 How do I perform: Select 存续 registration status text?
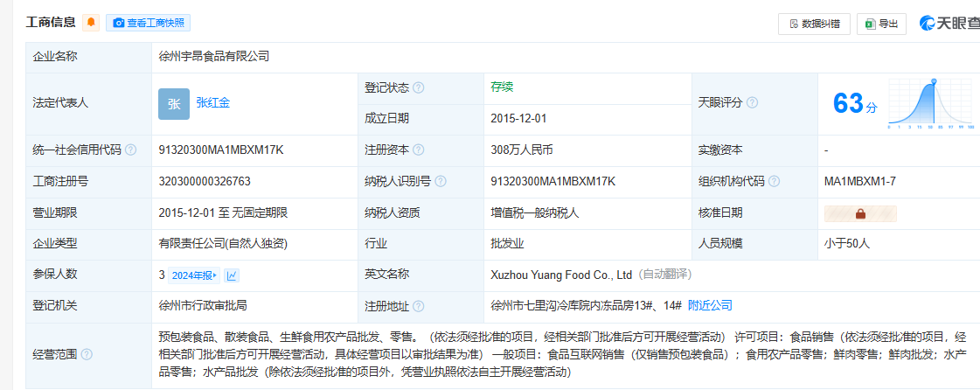click(x=502, y=87)
